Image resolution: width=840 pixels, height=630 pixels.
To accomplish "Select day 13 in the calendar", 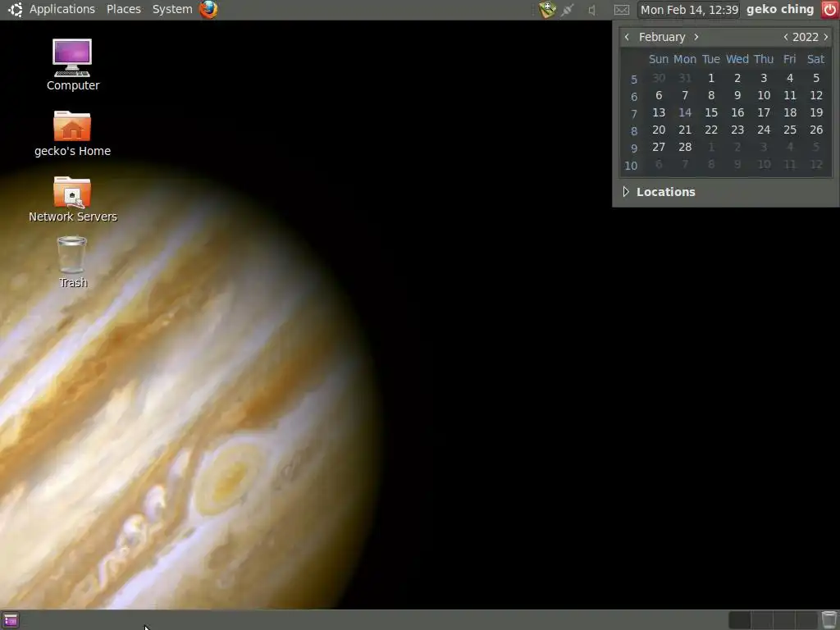I will tap(659, 112).
